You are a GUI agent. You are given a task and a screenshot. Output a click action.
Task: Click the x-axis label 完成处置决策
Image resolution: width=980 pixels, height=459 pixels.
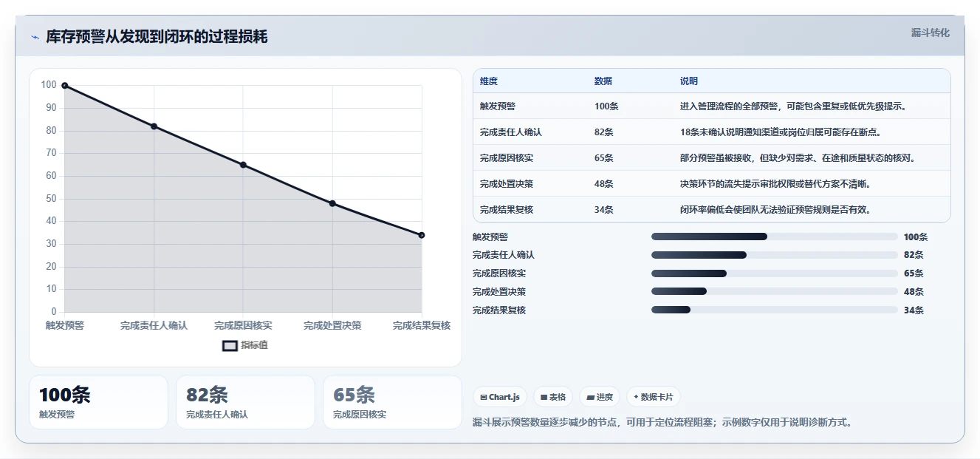[x=332, y=326]
